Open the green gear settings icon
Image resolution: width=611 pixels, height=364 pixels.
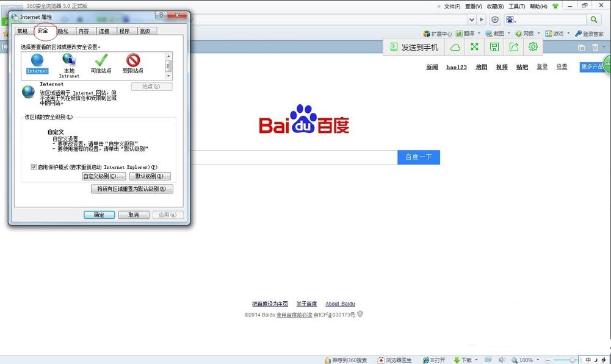click(x=533, y=47)
